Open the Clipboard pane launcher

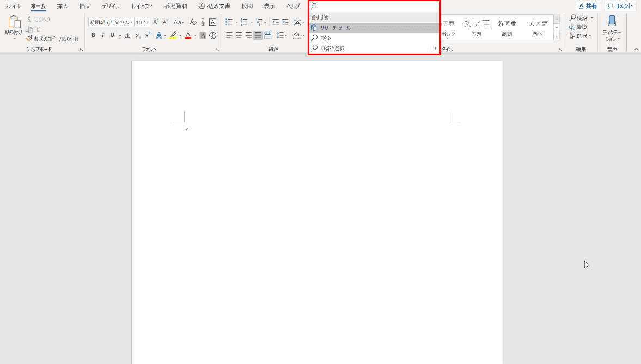tap(81, 49)
